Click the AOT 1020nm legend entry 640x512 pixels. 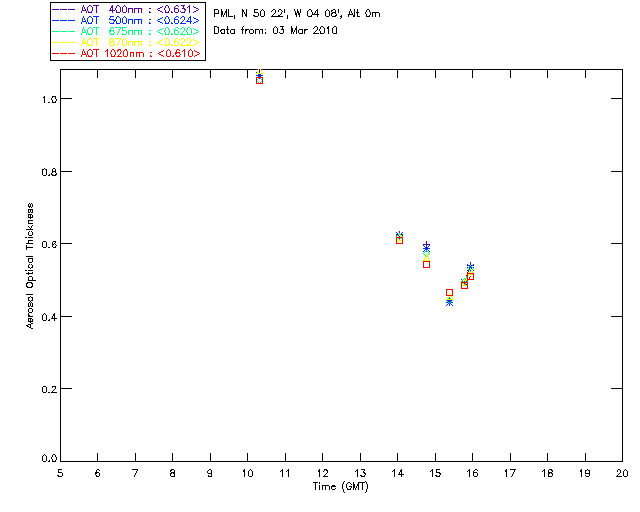pos(126,53)
